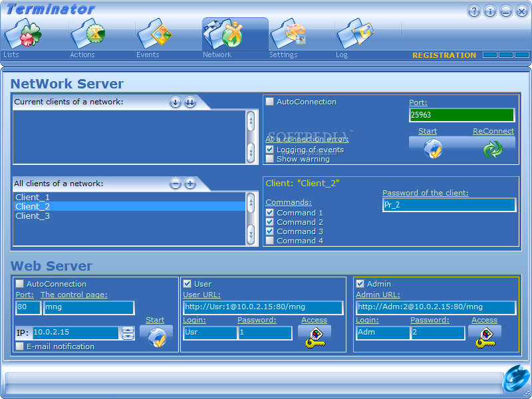Enable Command 4 checkbox
The image size is (532, 399).
(270, 241)
